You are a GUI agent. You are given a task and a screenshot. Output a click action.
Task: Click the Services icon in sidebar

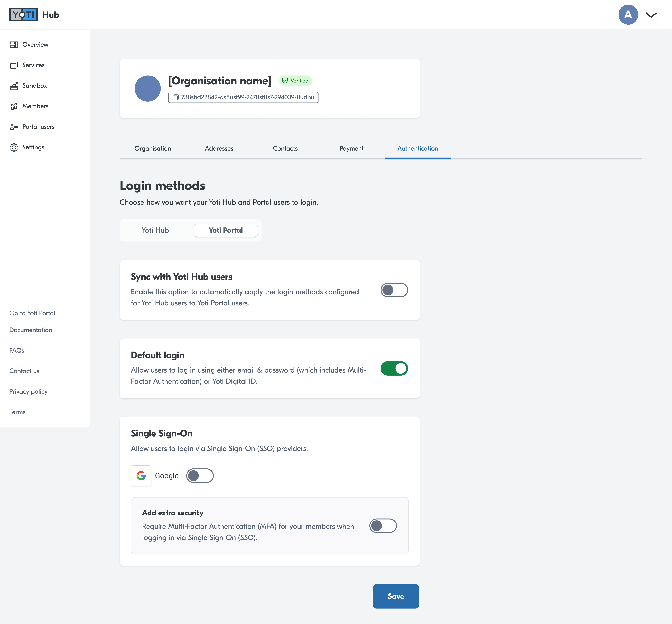[x=14, y=65]
